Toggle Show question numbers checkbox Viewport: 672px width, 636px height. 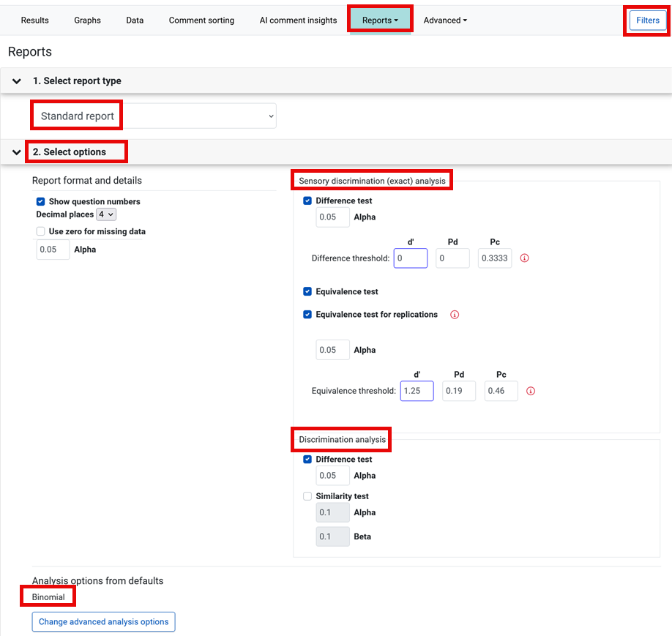coord(41,201)
